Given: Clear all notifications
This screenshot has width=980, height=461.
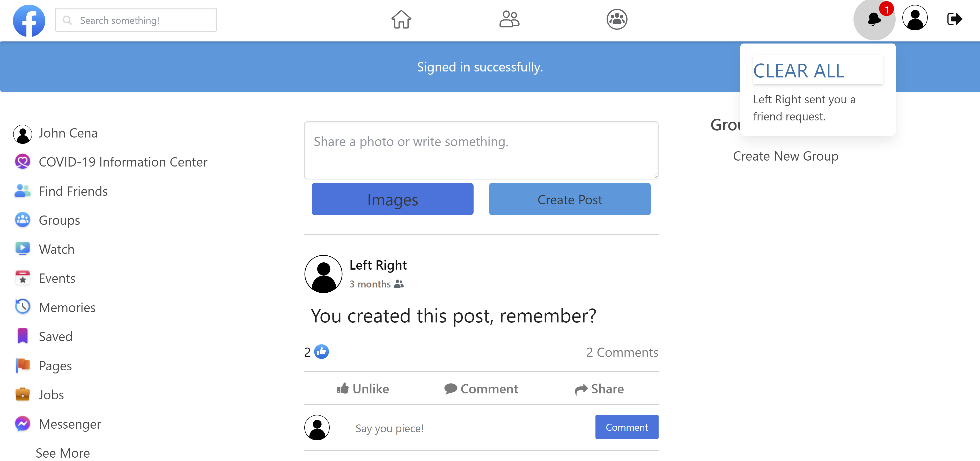Looking at the screenshot, I should coord(817,70).
